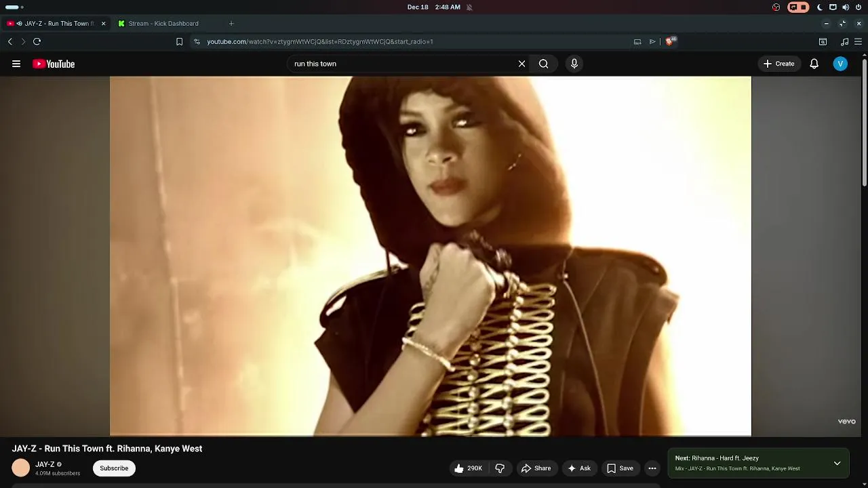This screenshot has width=868, height=488.
Task: Clear the search text with the X
Action: click(x=521, y=64)
